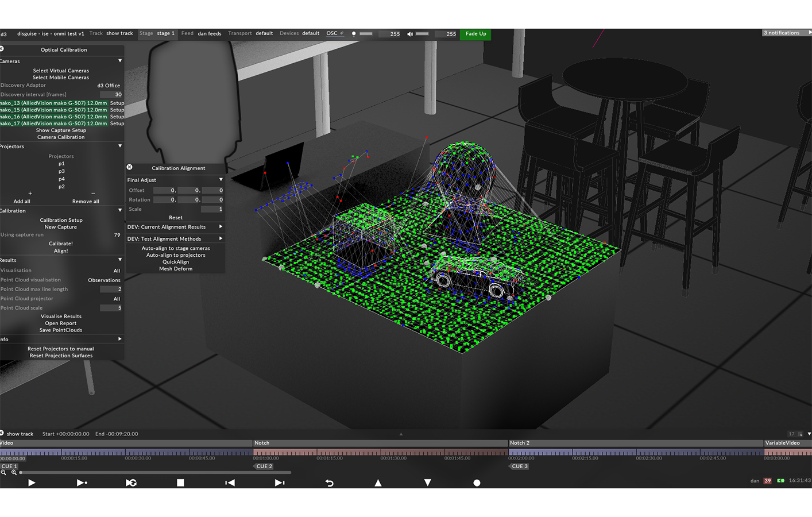Zoom in the timeline magnifier icon

14,472
